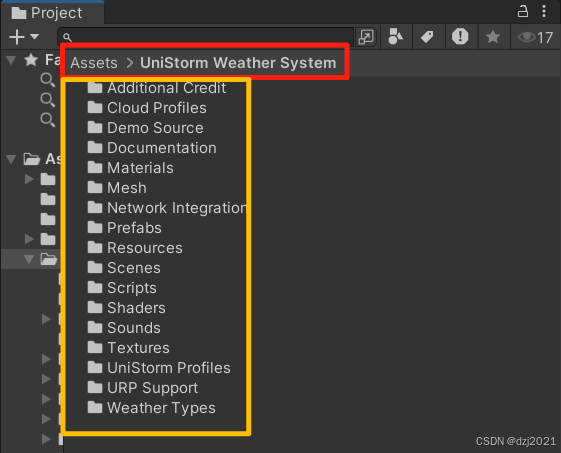Collapse the Favorites tree section

[11, 60]
